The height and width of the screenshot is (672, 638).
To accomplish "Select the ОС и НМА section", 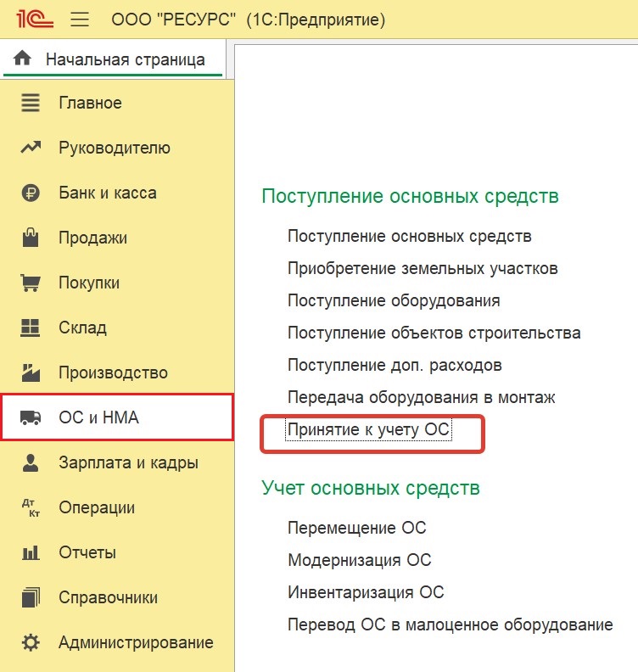I will coord(117,417).
